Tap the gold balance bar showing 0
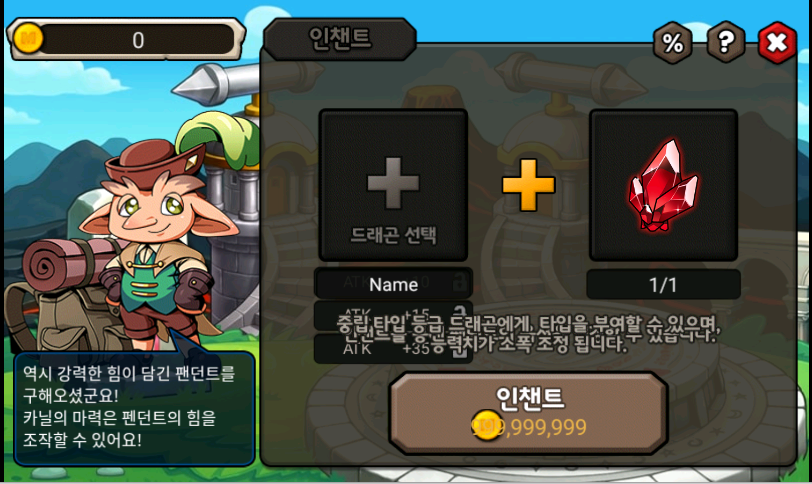Viewport: 812px width, 484px height. [x=126, y=39]
